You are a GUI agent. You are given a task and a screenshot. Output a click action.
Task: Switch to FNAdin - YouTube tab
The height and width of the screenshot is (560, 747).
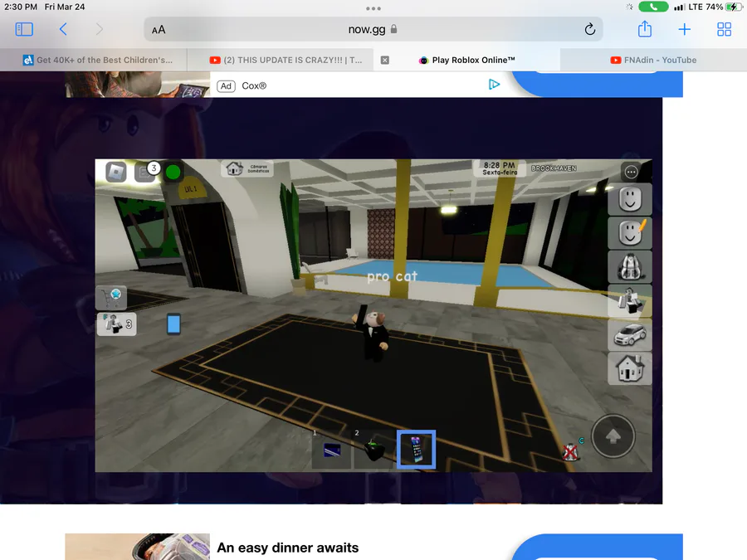pos(654,60)
